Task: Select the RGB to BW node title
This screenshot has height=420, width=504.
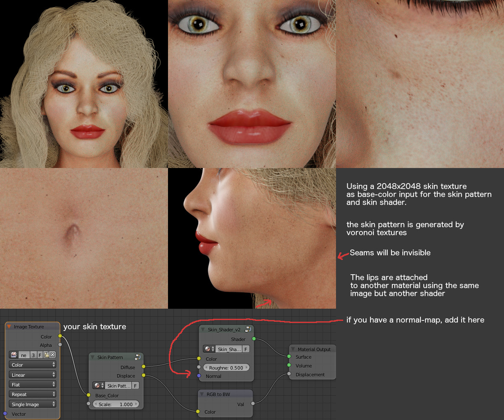Action: click(x=218, y=395)
